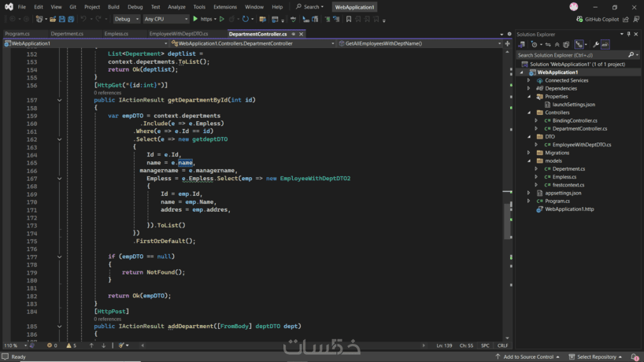
Task: Collapse the Controllers folder in Solution Explorer
Action: click(529, 113)
